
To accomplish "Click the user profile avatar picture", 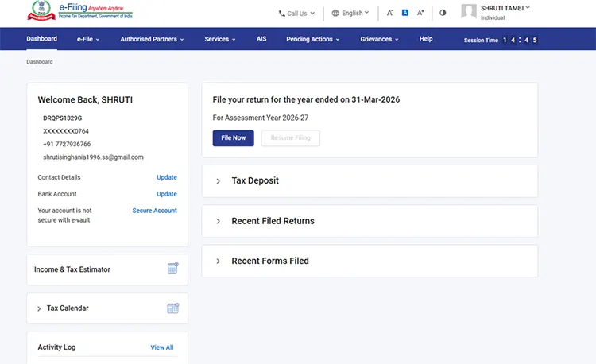I will point(469,11).
